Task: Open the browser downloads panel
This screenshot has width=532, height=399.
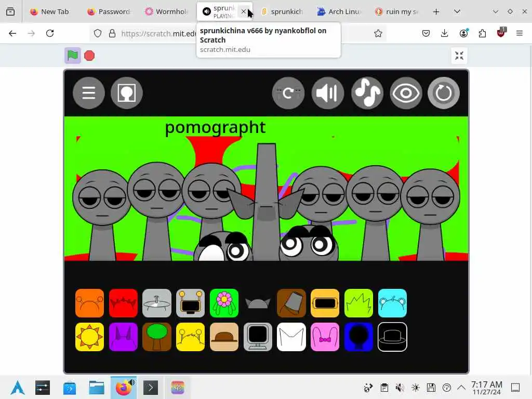Action: coord(445,33)
